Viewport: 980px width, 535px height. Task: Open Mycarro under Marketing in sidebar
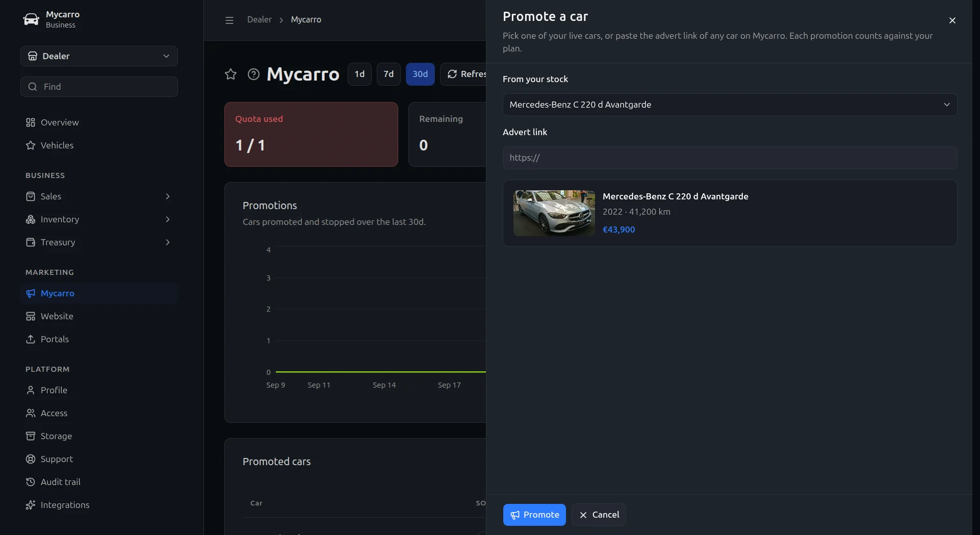pyautogui.click(x=99, y=293)
